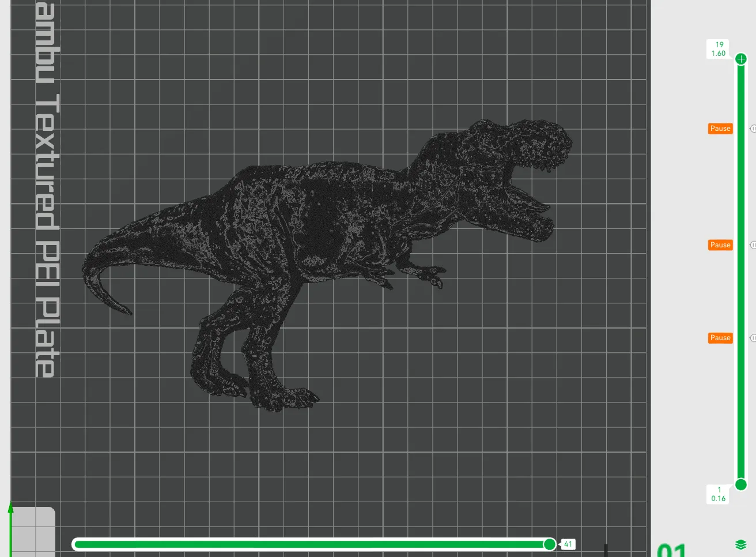Select the middle Pause marker on layer slider
This screenshot has height=557, width=756.
click(720, 245)
